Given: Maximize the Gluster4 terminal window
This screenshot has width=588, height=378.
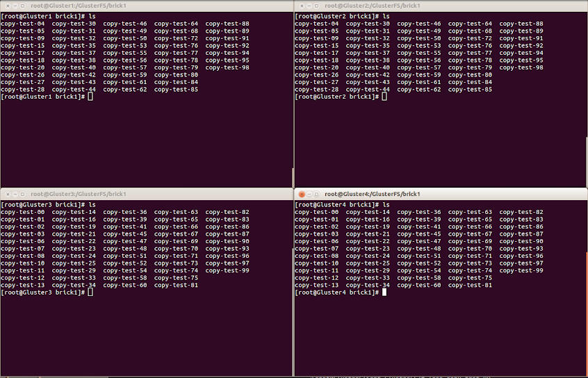Looking at the screenshot, I should [316, 195].
